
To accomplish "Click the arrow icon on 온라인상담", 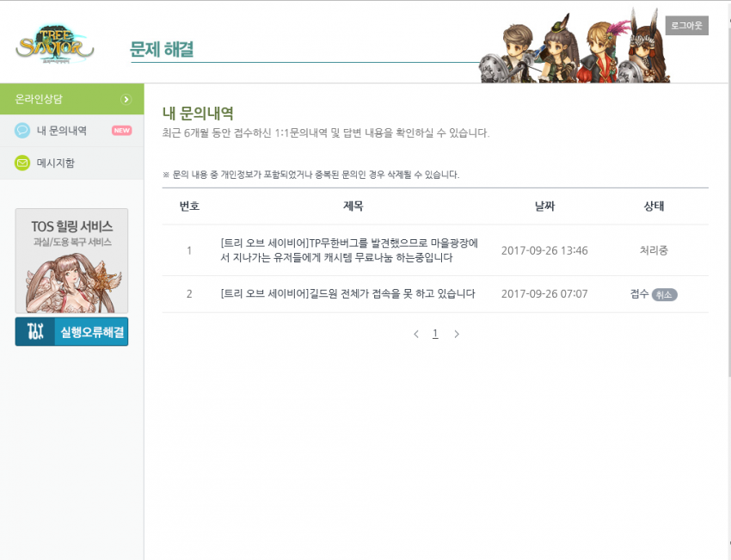I will pos(126,99).
